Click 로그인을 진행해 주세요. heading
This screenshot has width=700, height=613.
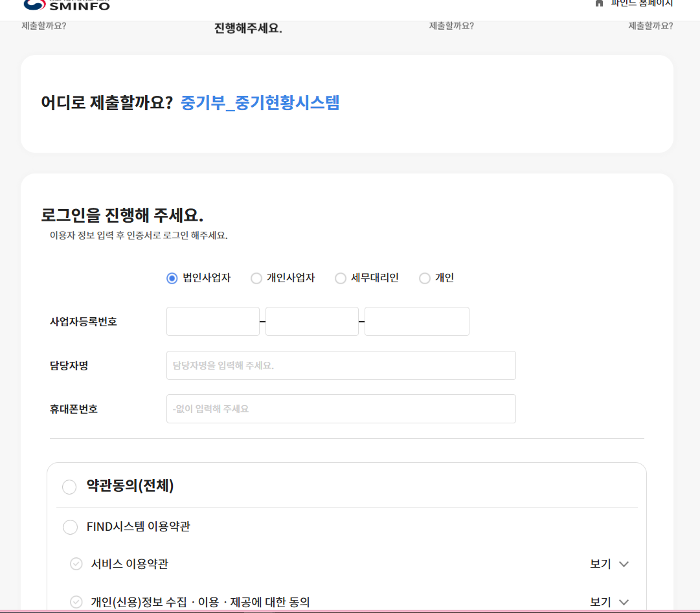tap(122, 215)
